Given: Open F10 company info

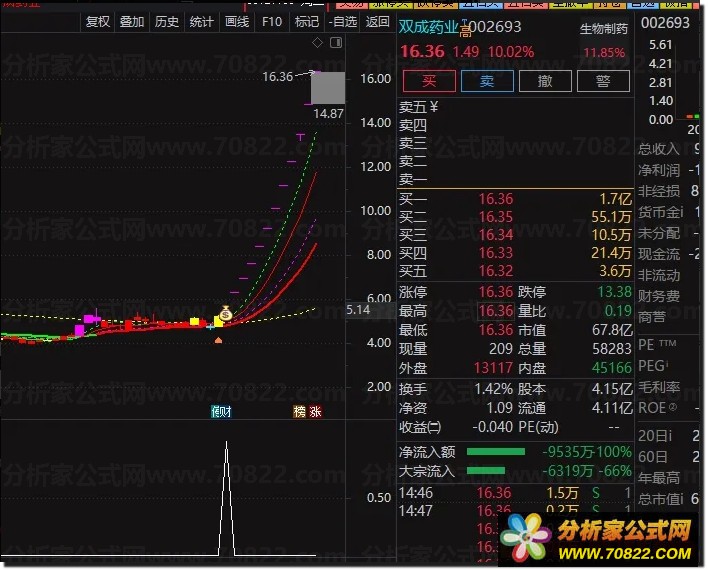Looking at the screenshot, I should tap(272, 22).
